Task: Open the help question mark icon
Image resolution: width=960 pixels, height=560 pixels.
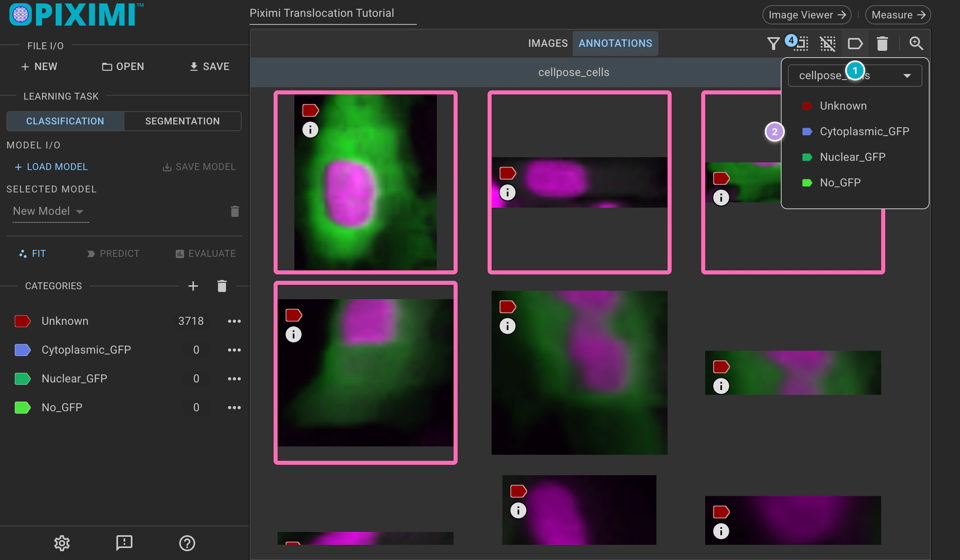Action: click(187, 543)
